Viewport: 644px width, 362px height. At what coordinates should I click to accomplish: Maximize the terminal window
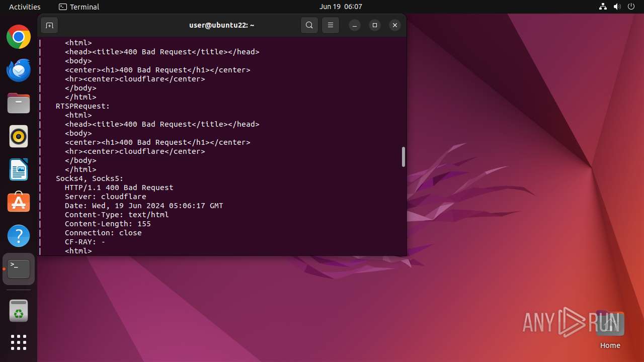point(375,25)
